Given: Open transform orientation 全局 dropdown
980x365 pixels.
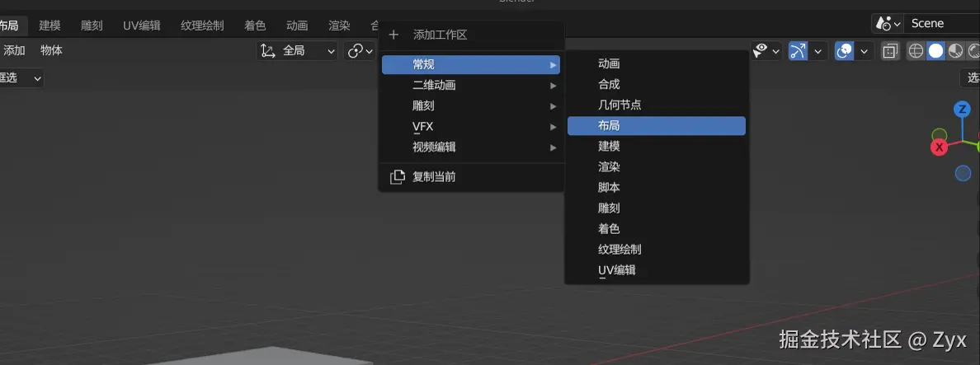Looking at the screenshot, I should click(x=298, y=51).
